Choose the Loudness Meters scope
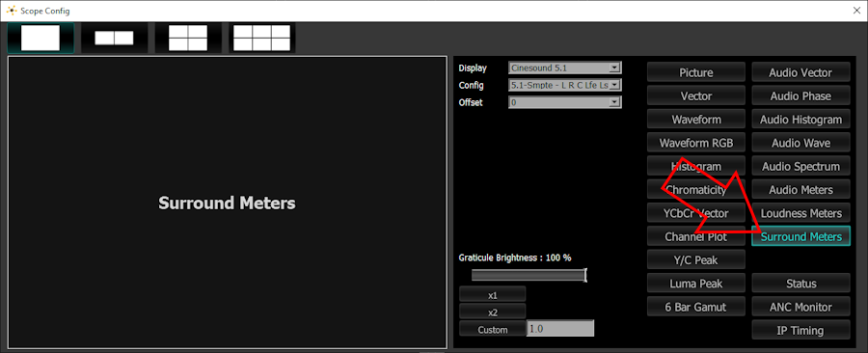Viewport: 868px width, 353px height. click(800, 213)
